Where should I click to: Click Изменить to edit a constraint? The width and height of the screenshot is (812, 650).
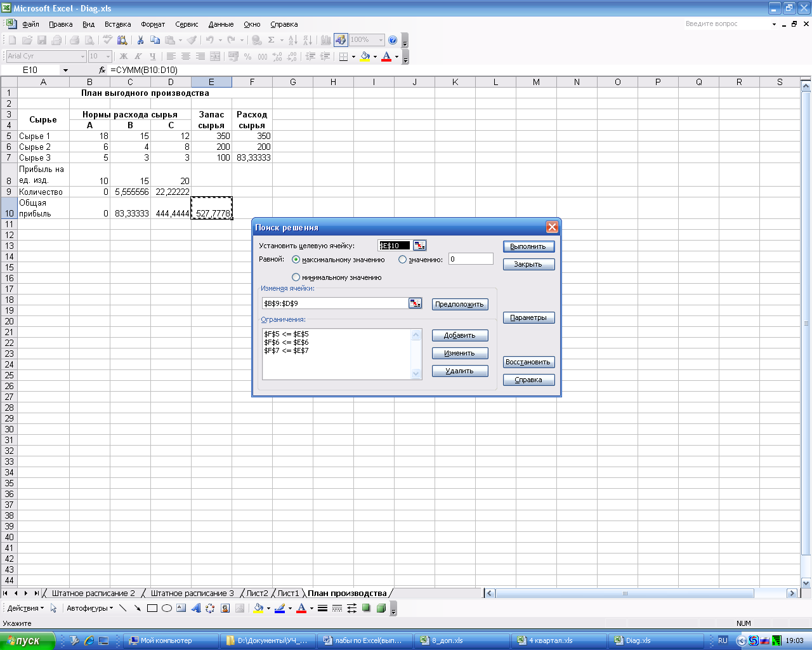point(460,353)
